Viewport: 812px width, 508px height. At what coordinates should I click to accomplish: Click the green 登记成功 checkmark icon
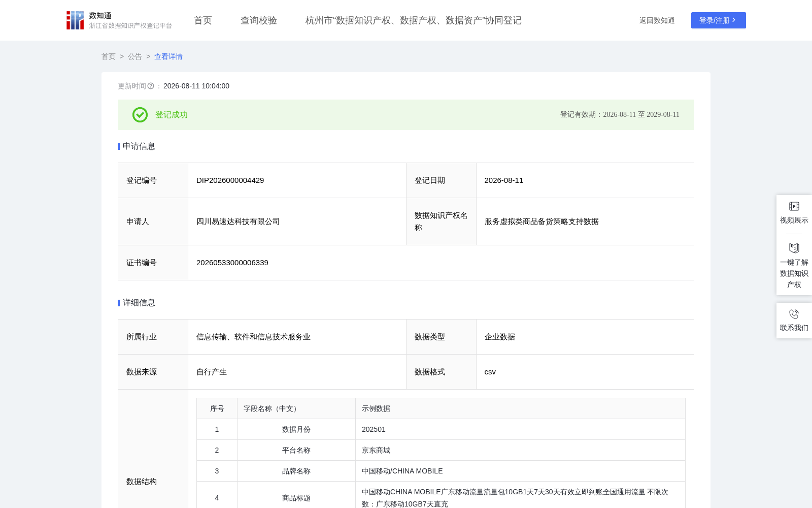tap(140, 115)
